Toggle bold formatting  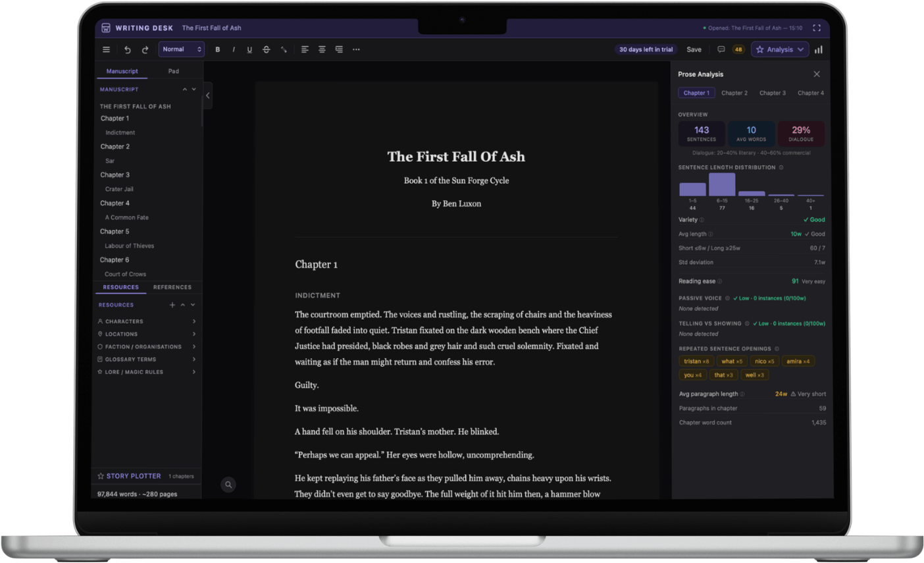(218, 49)
